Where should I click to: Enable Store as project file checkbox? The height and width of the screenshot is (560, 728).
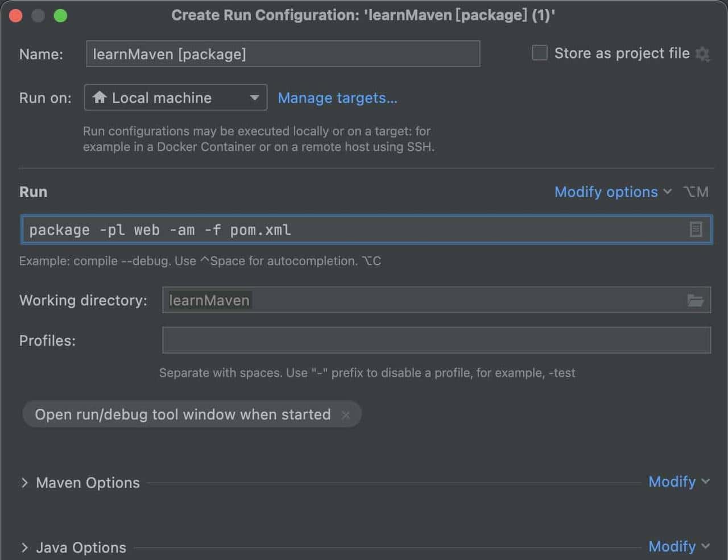click(x=539, y=53)
